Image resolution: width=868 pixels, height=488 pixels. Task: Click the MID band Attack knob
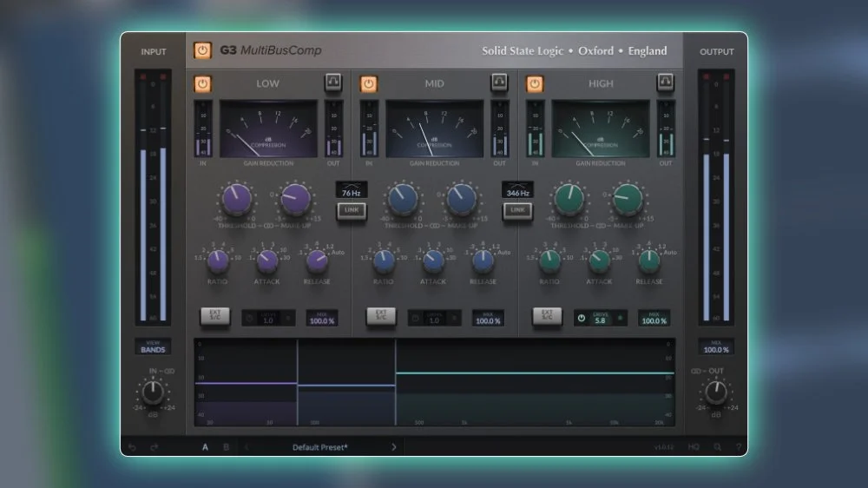tap(433, 260)
